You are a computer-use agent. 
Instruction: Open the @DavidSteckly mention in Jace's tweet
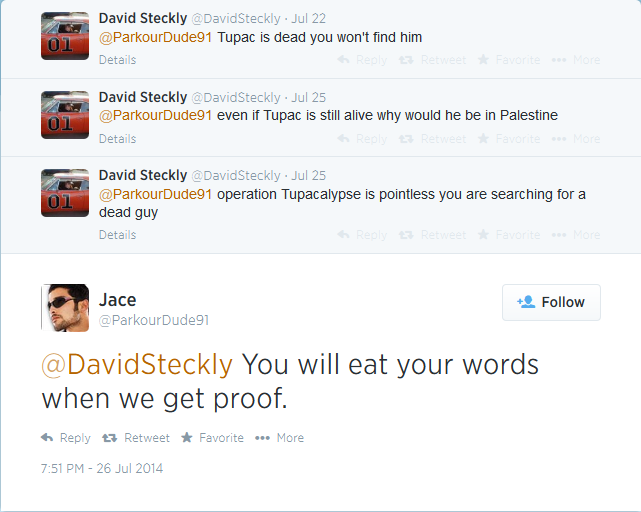pos(137,364)
